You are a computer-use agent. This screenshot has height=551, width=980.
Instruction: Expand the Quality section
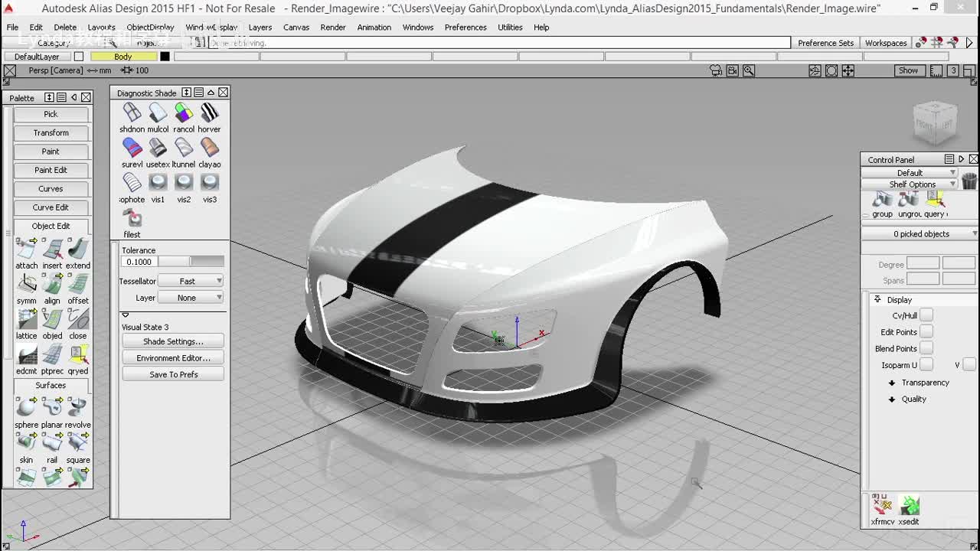tap(892, 399)
